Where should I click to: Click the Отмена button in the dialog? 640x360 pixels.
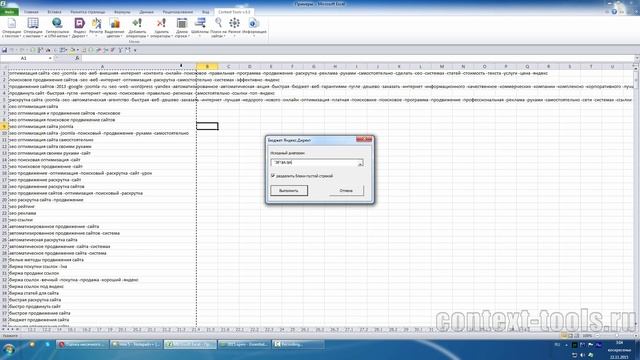click(346, 191)
